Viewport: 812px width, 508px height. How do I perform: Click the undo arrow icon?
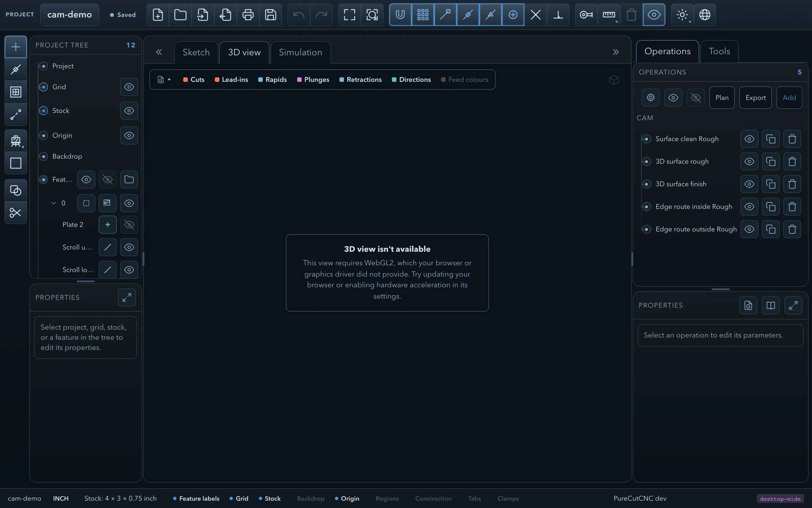(299, 15)
